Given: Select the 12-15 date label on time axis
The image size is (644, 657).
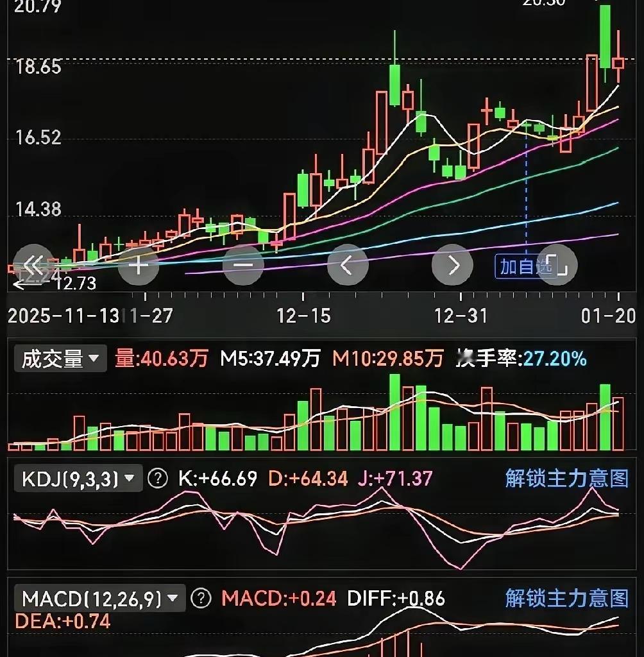Looking at the screenshot, I should pos(304,316).
